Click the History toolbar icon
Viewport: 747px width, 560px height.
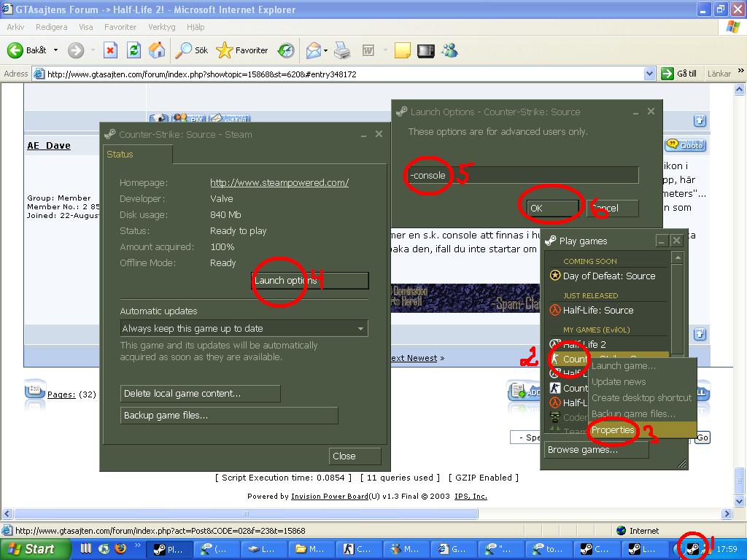(x=286, y=50)
